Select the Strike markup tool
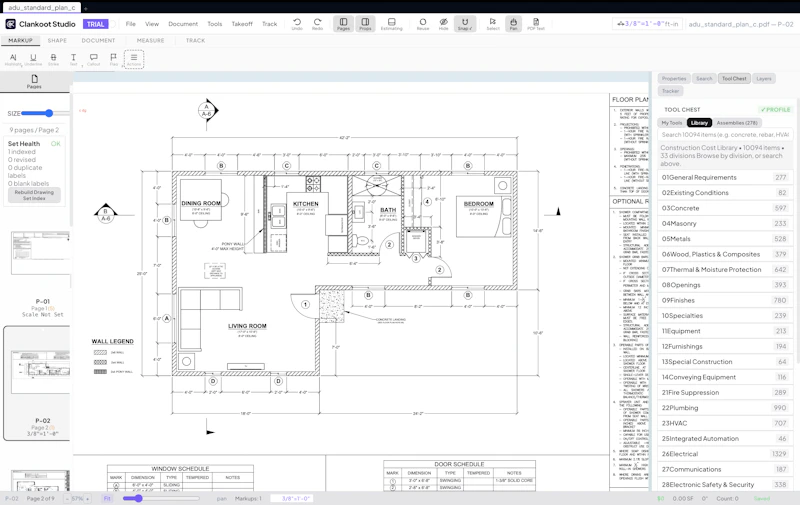The height and width of the screenshot is (505, 800). (x=54, y=60)
